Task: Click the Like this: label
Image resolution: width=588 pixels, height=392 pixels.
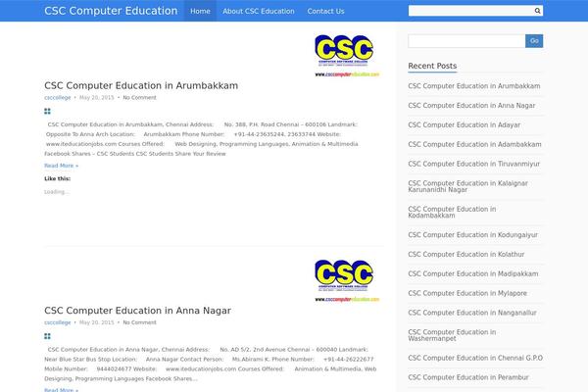Action: click(58, 178)
